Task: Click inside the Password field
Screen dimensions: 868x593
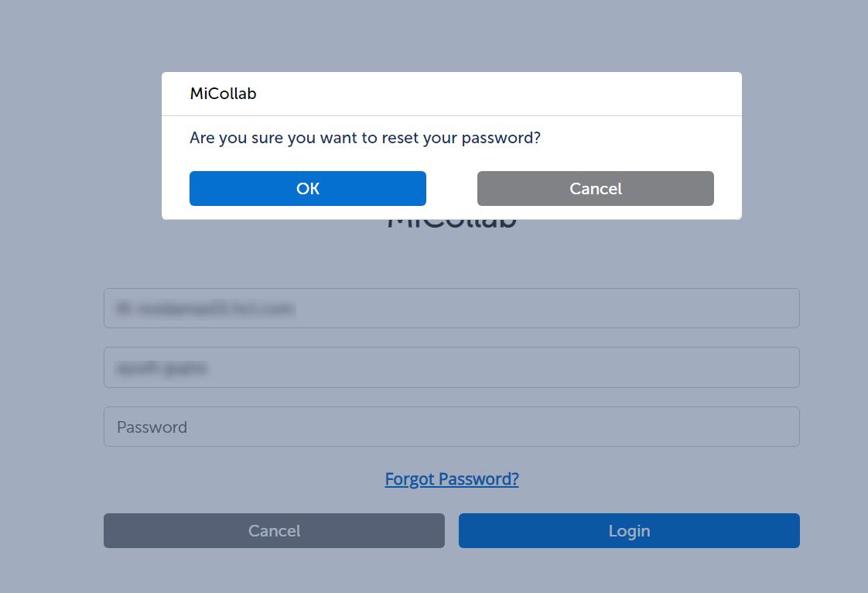Action: click(452, 427)
